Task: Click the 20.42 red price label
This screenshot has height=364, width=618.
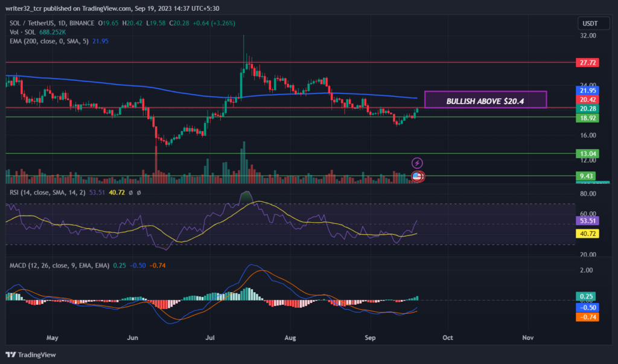Action: click(587, 100)
